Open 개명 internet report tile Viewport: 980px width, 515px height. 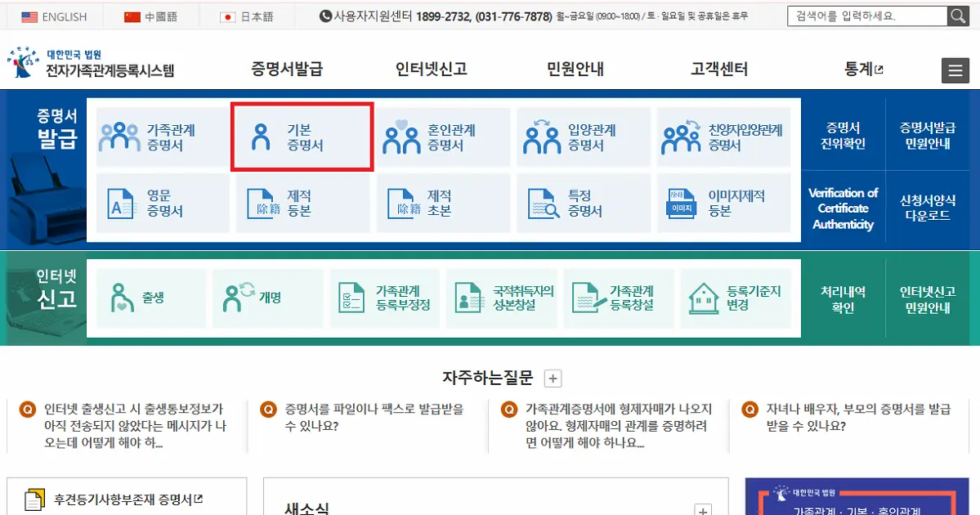tap(267, 298)
